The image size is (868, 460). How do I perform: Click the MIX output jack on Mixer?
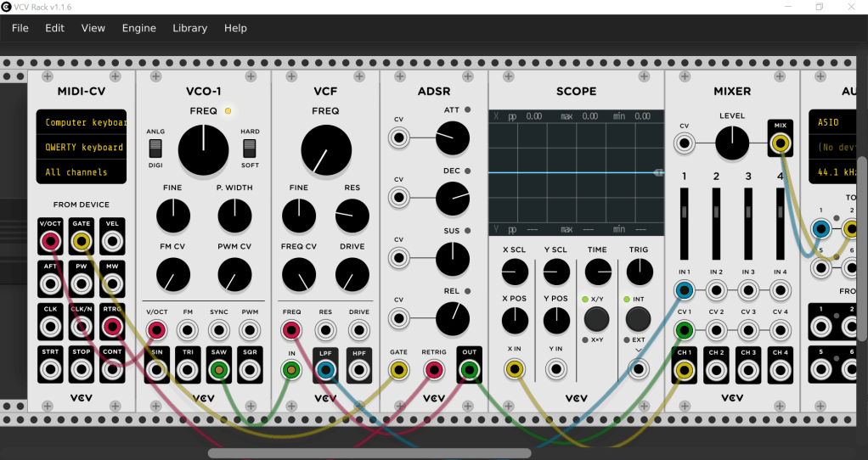pyautogui.click(x=780, y=143)
